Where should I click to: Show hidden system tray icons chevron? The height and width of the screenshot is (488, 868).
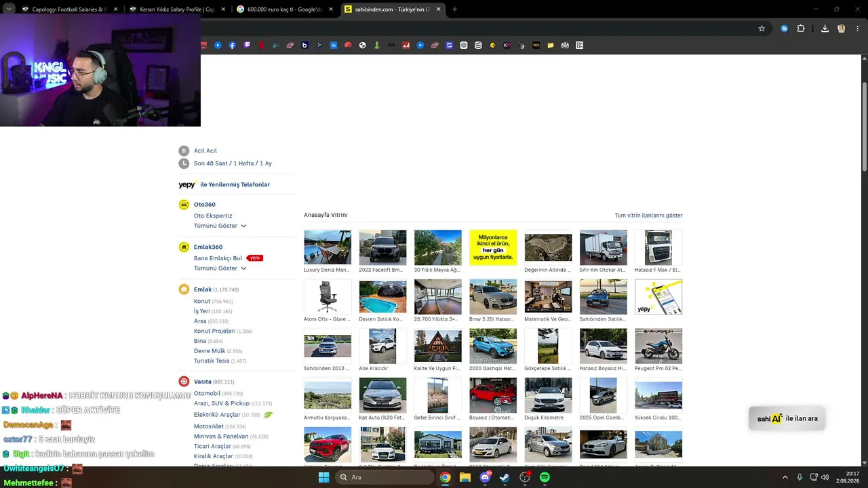point(785,477)
